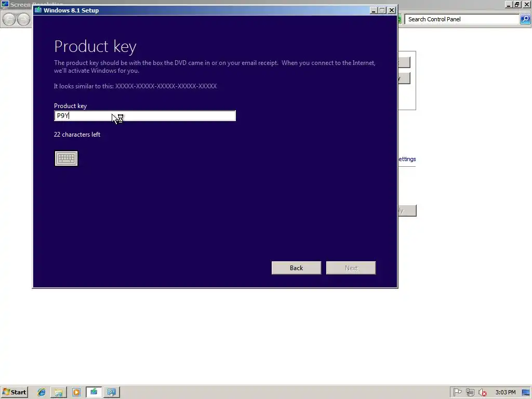Click the Back button
Viewport: 532px width, 399px height.
(x=296, y=268)
